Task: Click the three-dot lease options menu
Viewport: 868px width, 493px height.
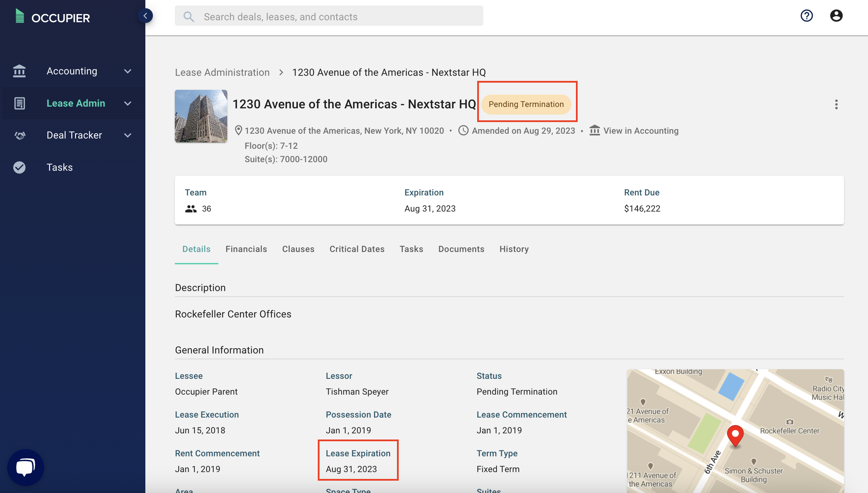Action: tap(836, 104)
